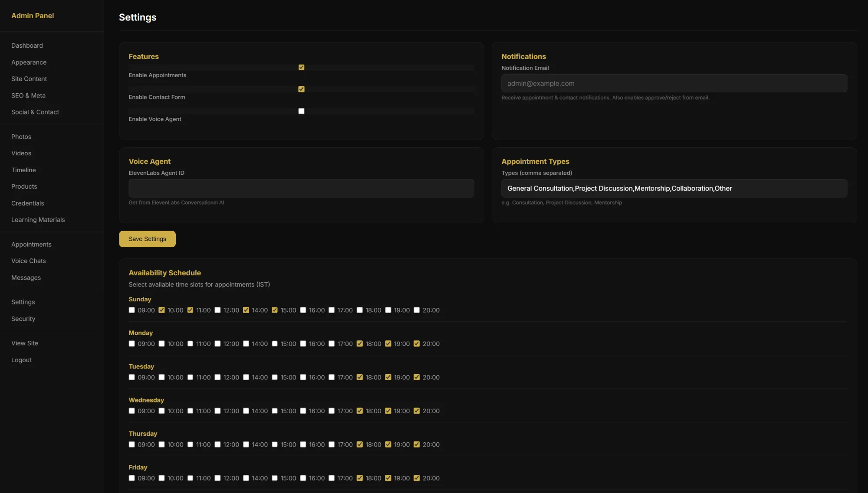Uncheck Friday 19:00 time slot

coord(388,478)
